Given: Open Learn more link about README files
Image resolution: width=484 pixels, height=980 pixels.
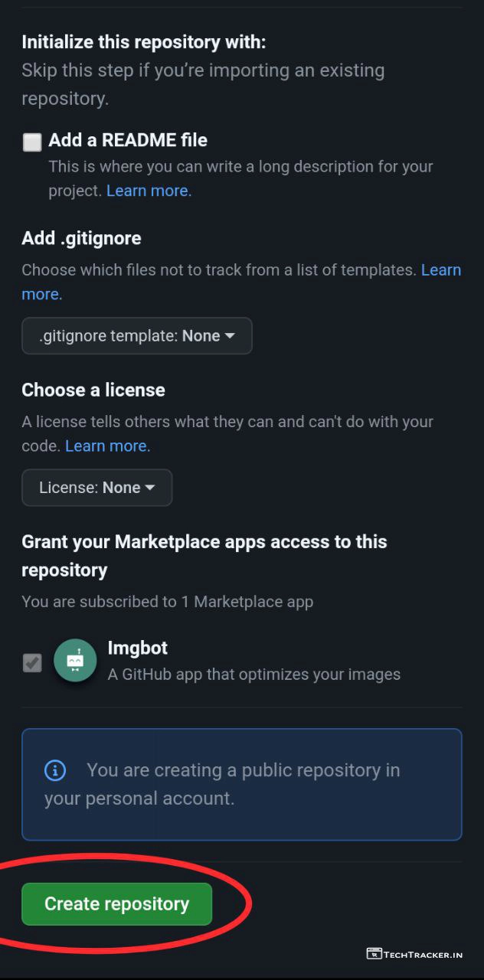Looking at the screenshot, I should coord(149,191).
